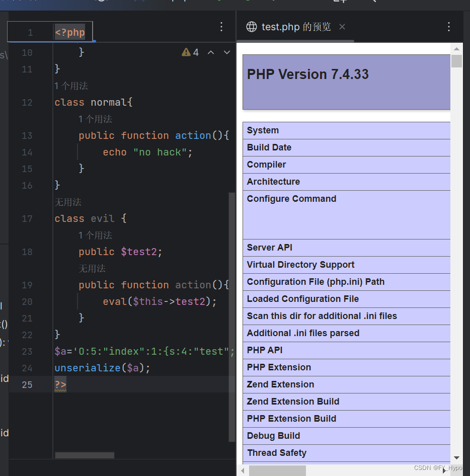This screenshot has width=470, height=476.
Task: Click 'Zend Extension Build' row
Action: click(x=346, y=402)
